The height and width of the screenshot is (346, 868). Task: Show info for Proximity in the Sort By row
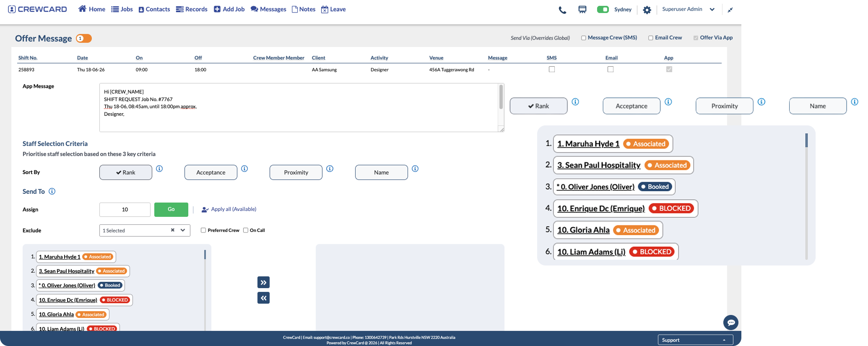point(330,169)
